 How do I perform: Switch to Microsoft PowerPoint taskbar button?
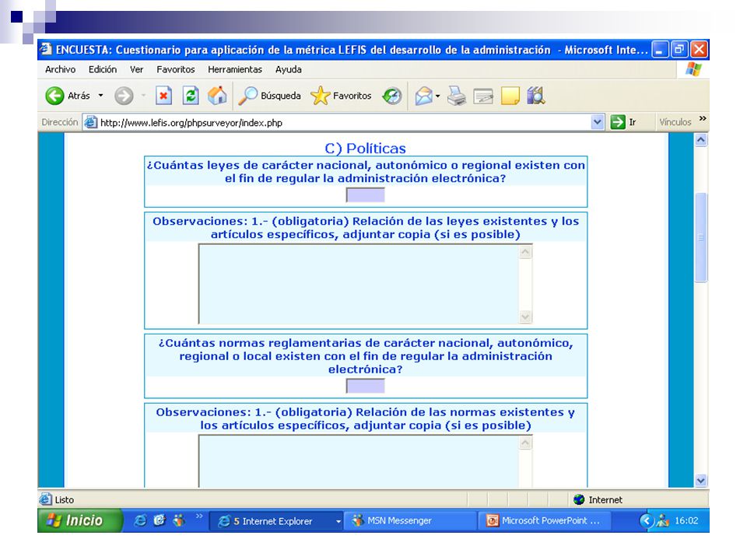pyautogui.click(x=546, y=520)
